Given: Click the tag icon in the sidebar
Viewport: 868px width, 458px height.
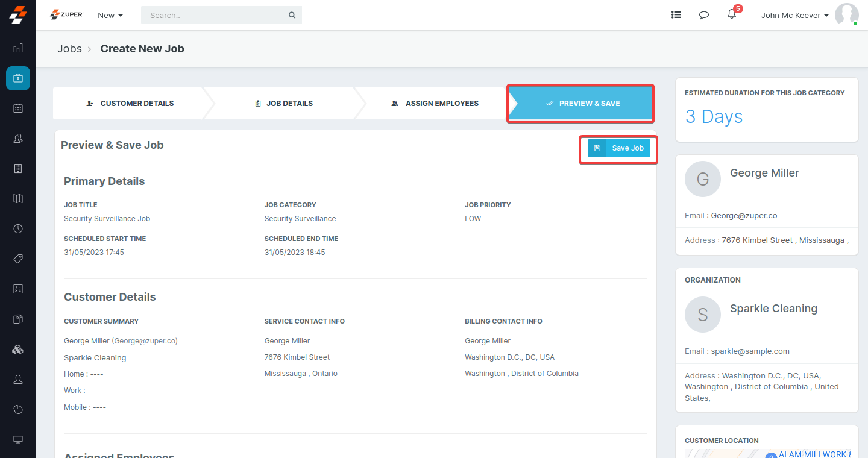Looking at the screenshot, I should 17,259.
